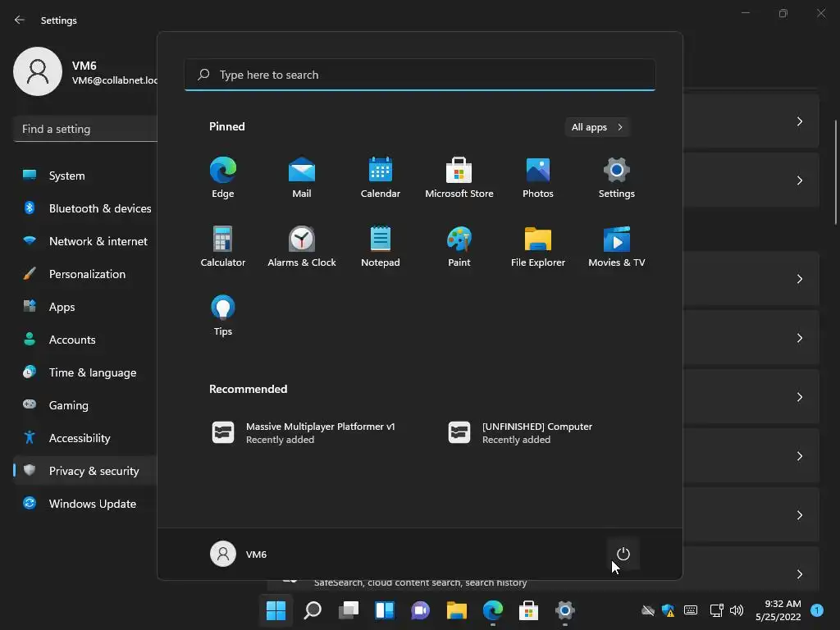This screenshot has width=840, height=630.
Task: Open Edge from pinned apps
Action: click(223, 177)
